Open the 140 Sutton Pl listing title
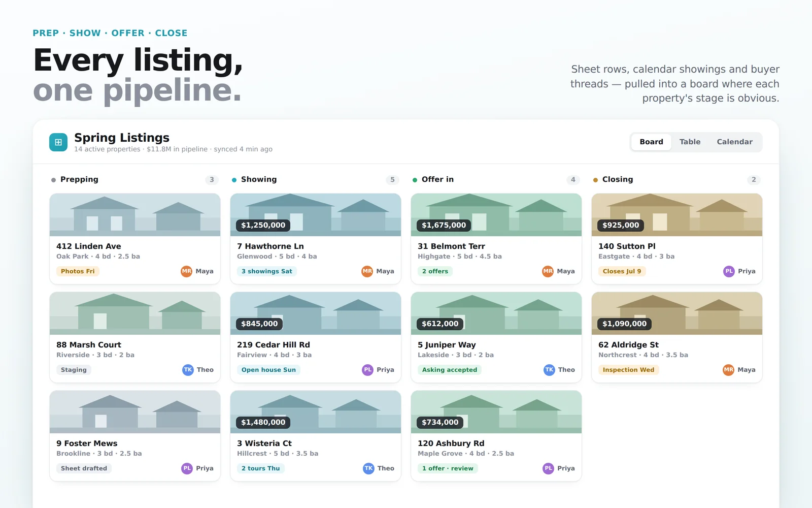Image resolution: width=812 pixels, height=508 pixels. pyautogui.click(x=627, y=246)
